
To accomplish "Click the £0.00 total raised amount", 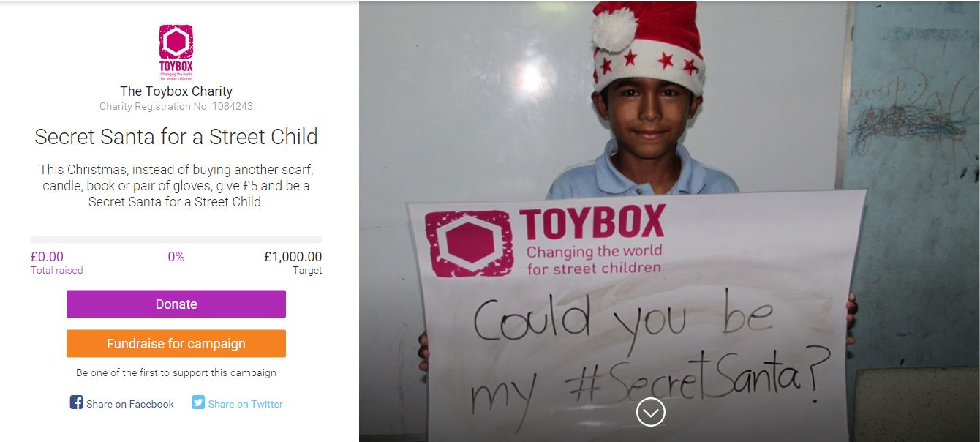I will (47, 257).
